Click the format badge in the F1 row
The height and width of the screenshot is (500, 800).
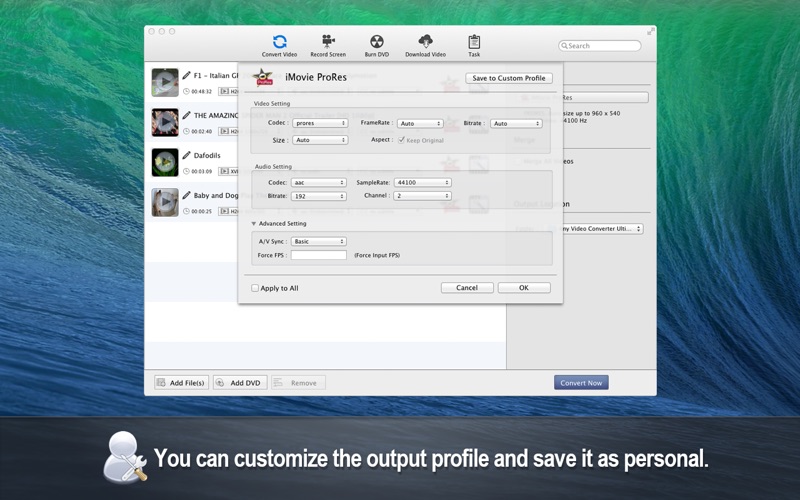coord(228,91)
